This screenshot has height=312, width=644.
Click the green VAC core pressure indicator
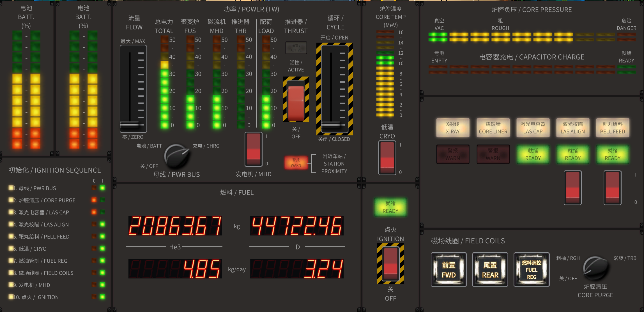[x=438, y=37]
